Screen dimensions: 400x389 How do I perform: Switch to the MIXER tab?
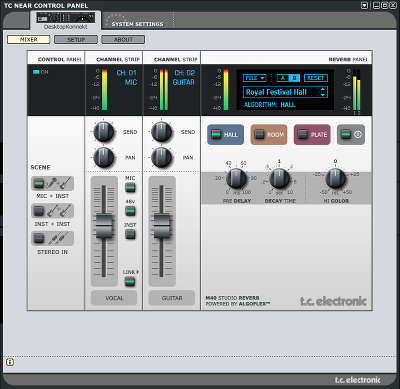click(x=29, y=40)
